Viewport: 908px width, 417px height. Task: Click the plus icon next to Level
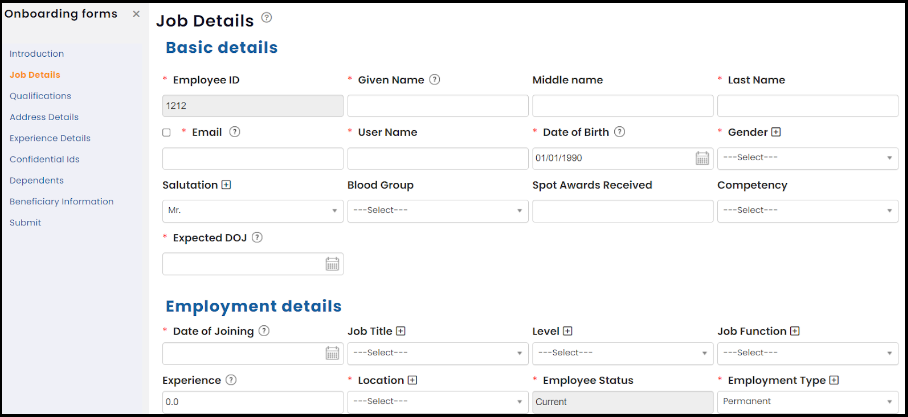[568, 331]
